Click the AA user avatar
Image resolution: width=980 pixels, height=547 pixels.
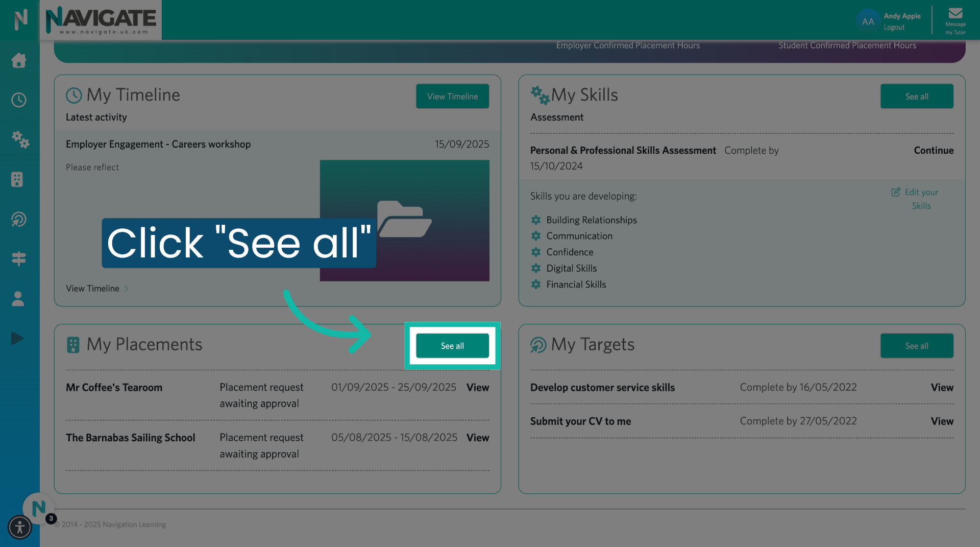[868, 21]
